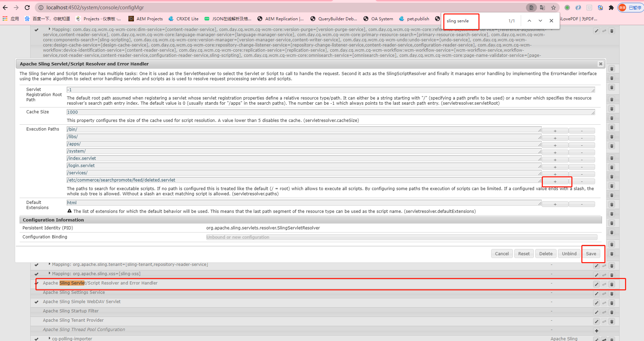Remove the /bin/ execution path
The image size is (644, 341).
(x=582, y=131)
